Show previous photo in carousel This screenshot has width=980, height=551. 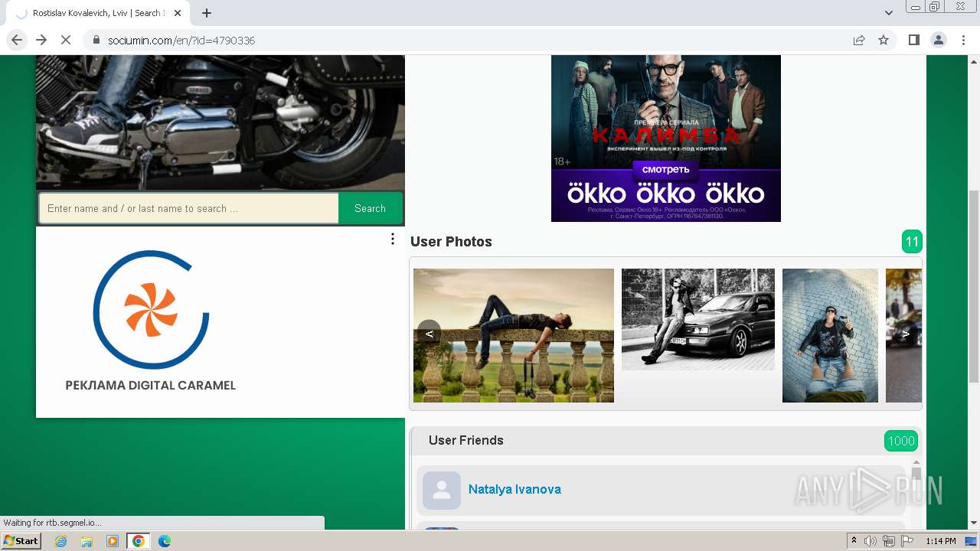pos(429,333)
